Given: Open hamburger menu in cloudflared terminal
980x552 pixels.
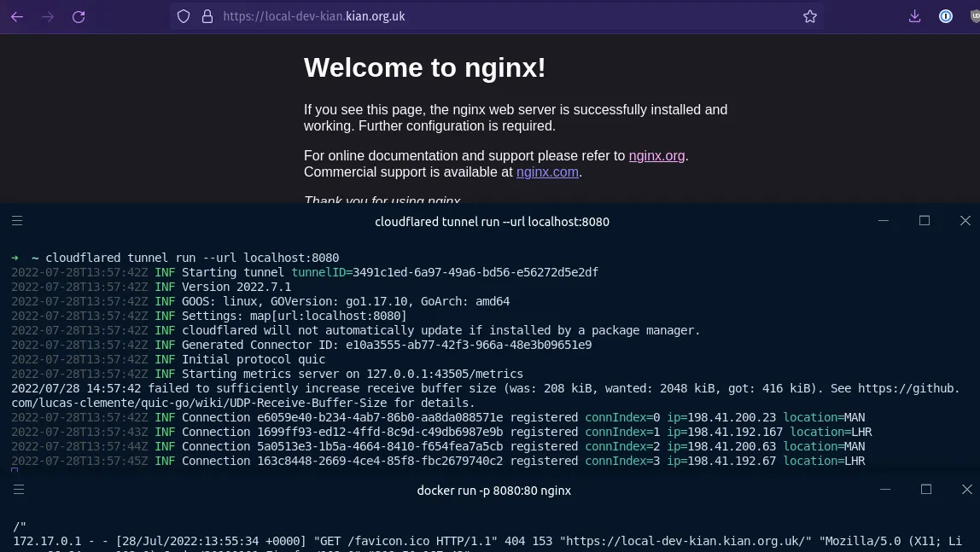Looking at the screenshot, I should [17, 220].
